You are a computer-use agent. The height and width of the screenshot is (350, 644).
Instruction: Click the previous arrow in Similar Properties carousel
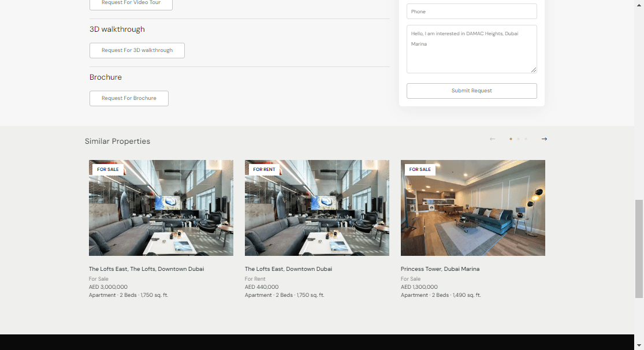tap(492, 139)
